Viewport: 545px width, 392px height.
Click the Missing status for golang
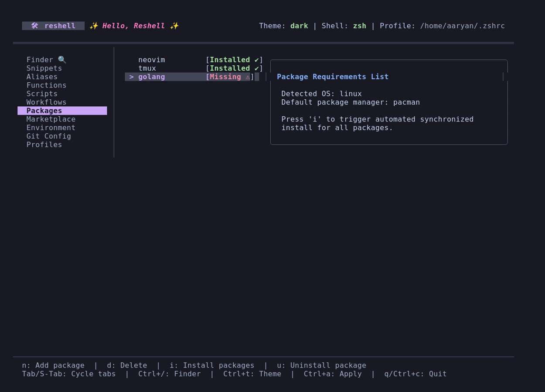tap(230, 77)
